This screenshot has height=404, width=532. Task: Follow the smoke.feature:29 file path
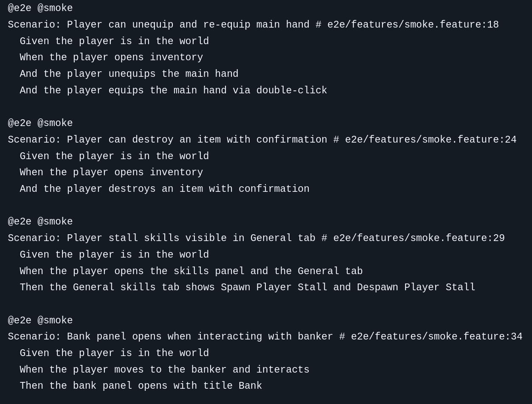pyautogui.click(x=419, y=238)
